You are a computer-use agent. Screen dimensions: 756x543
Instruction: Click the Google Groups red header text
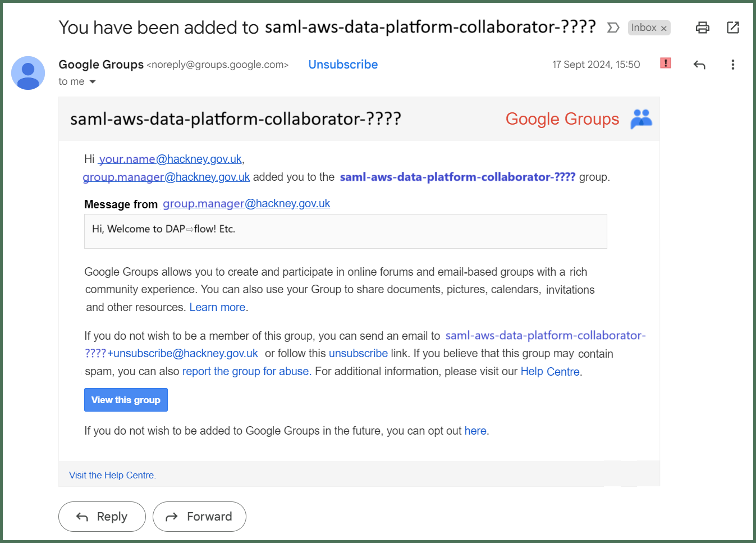(x=562, y=118)
